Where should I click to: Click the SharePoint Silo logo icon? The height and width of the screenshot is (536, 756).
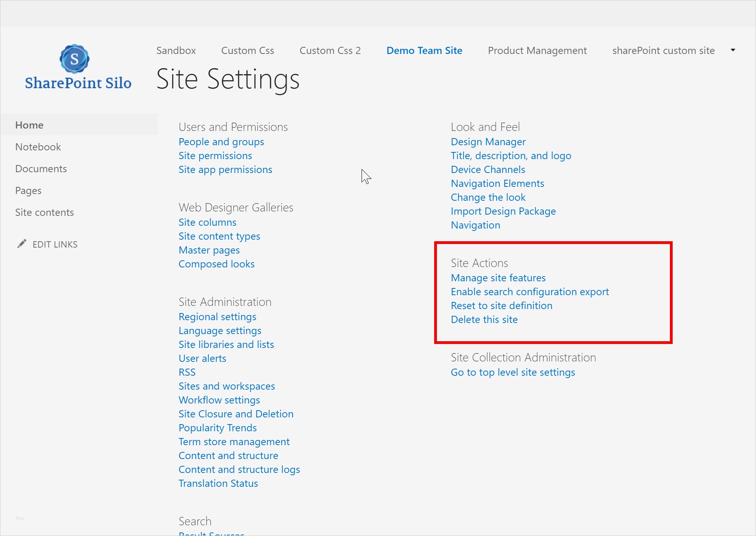75,59
